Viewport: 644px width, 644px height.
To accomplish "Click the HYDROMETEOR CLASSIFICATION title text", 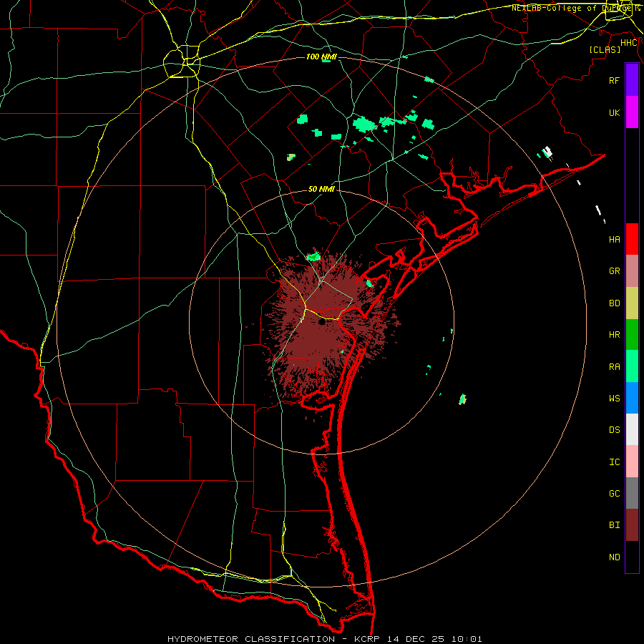I will 251,639.
